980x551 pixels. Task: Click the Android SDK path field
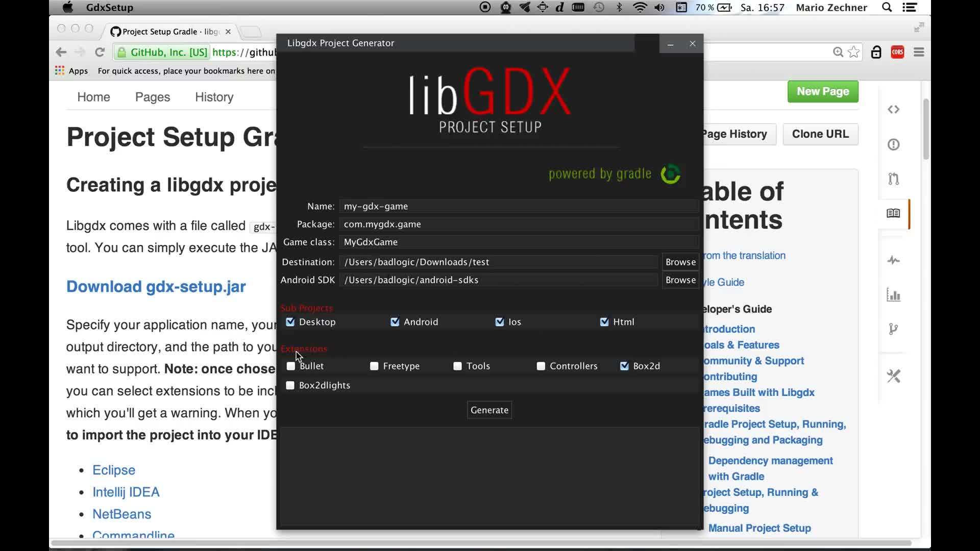point(499,280)
